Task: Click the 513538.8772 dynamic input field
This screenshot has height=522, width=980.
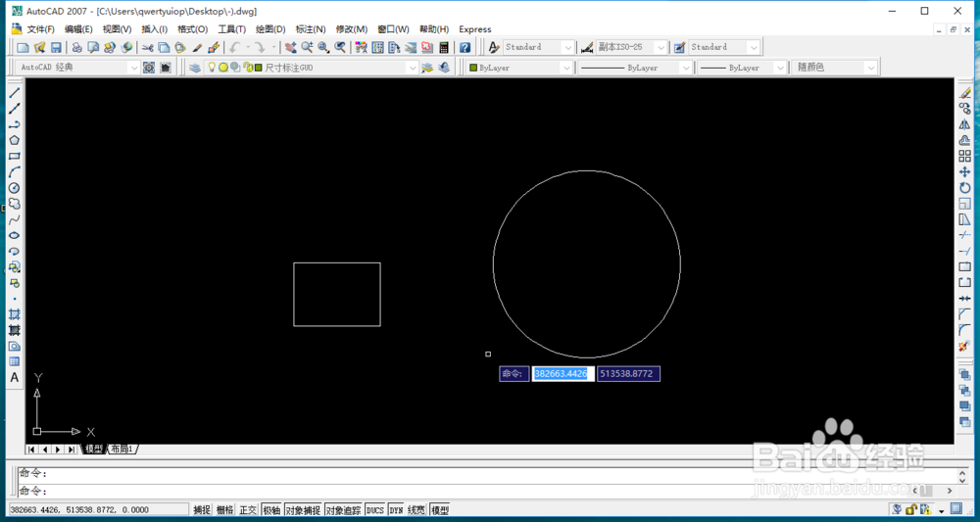Action: [628, 374]
